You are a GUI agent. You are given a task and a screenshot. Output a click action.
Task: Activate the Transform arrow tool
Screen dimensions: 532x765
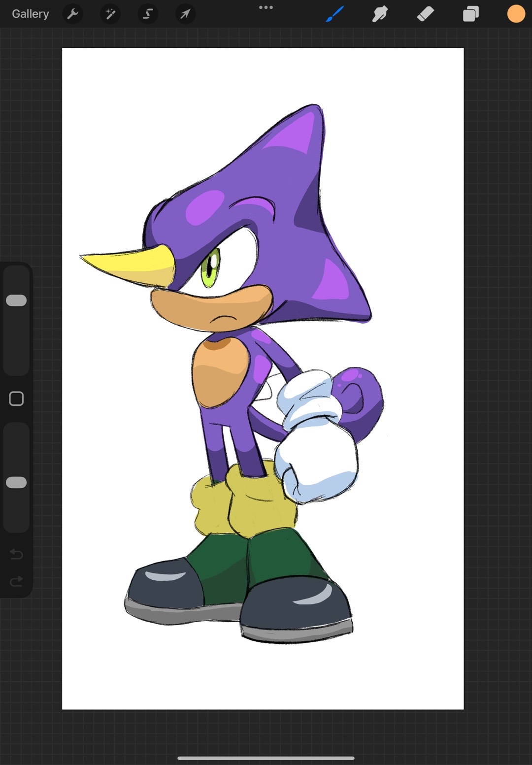click(x=185, y=14)
